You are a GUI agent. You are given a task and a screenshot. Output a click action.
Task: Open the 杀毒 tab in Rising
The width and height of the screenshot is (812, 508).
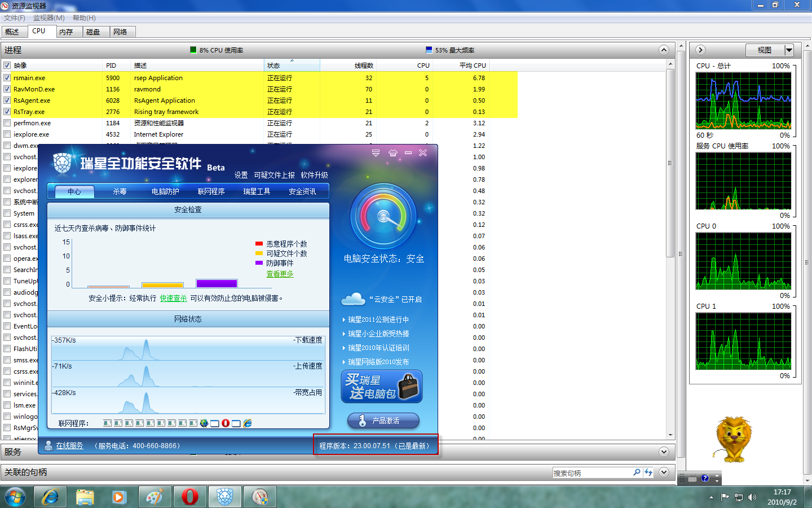(120, 191)
